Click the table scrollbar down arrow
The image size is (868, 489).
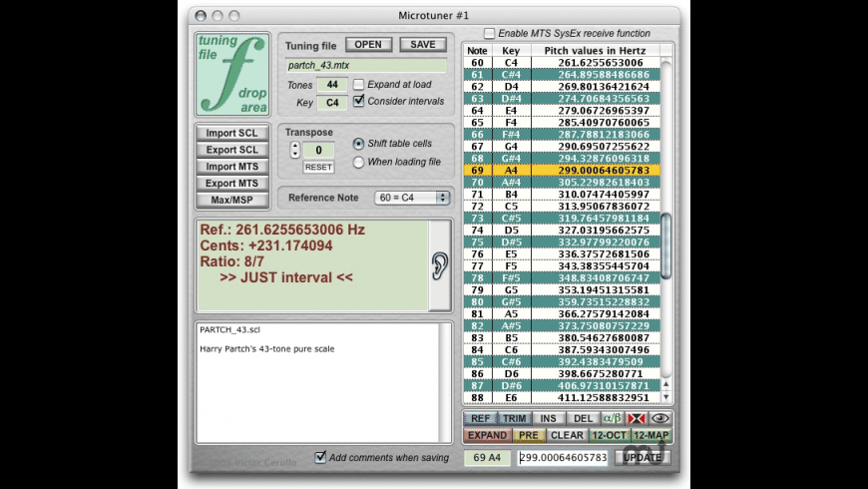coord(665,397)
